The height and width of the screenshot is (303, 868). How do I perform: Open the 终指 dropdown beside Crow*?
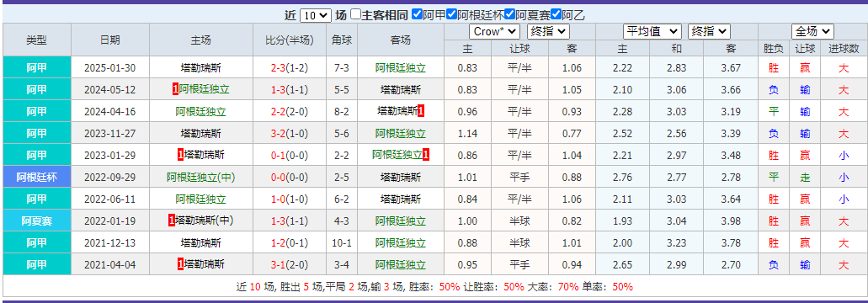pyautogui.click(x=548, y=31)
